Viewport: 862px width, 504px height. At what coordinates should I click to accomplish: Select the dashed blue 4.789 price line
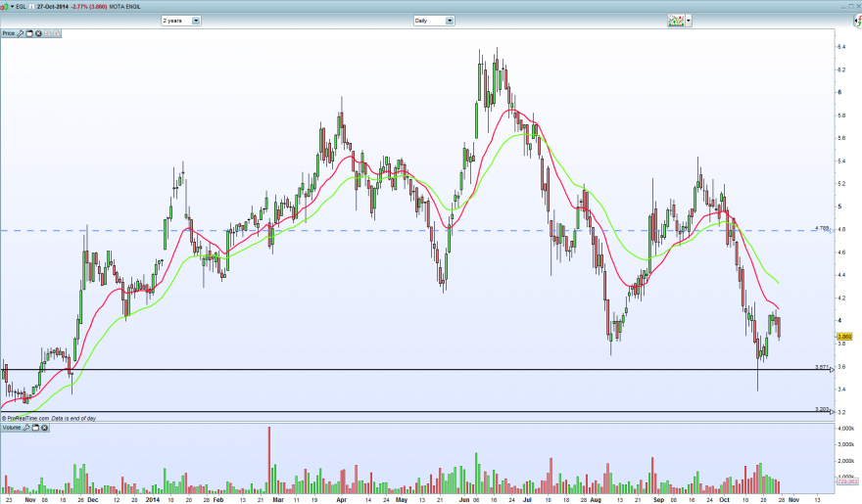[416, 231]
